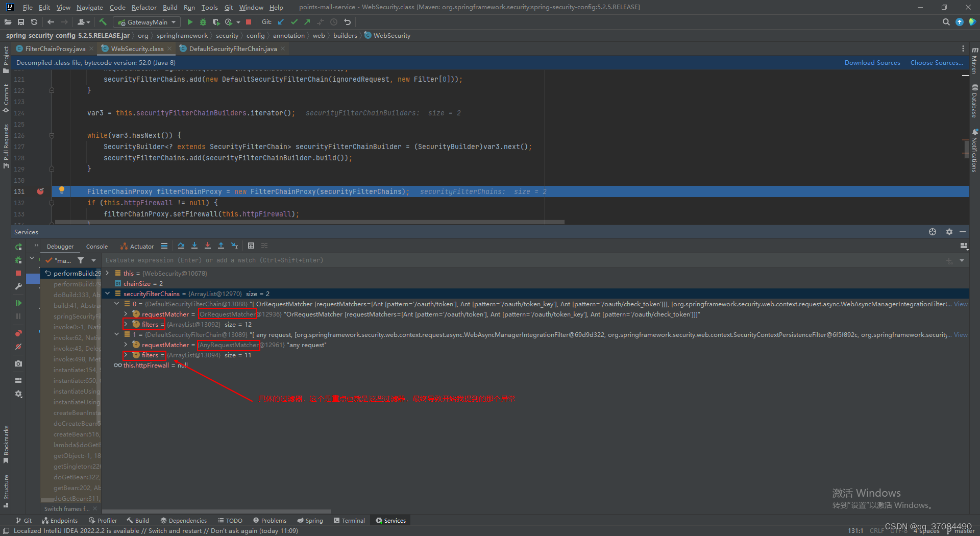980x536 pixels.
Task: Click the Download Sources link
Action: click(872, 62)
